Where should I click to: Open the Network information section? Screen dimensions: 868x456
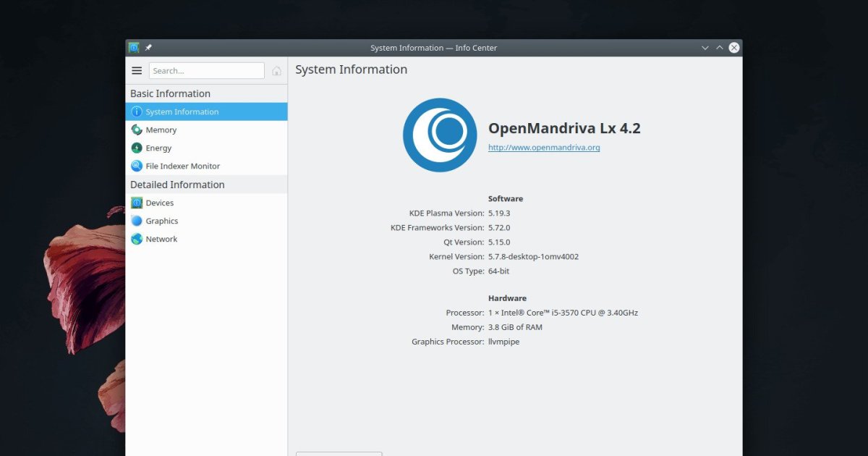pos(161,240)
